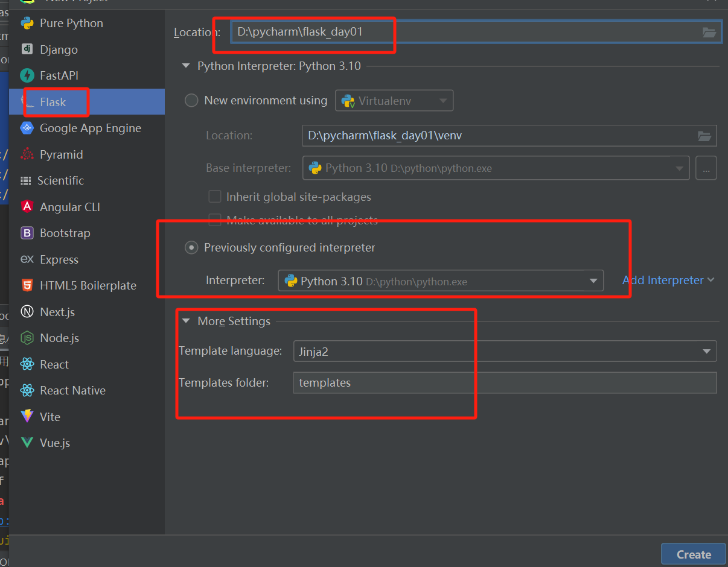Open the Add Interpreter menu

pyautogui.click(x=668, y=280)
